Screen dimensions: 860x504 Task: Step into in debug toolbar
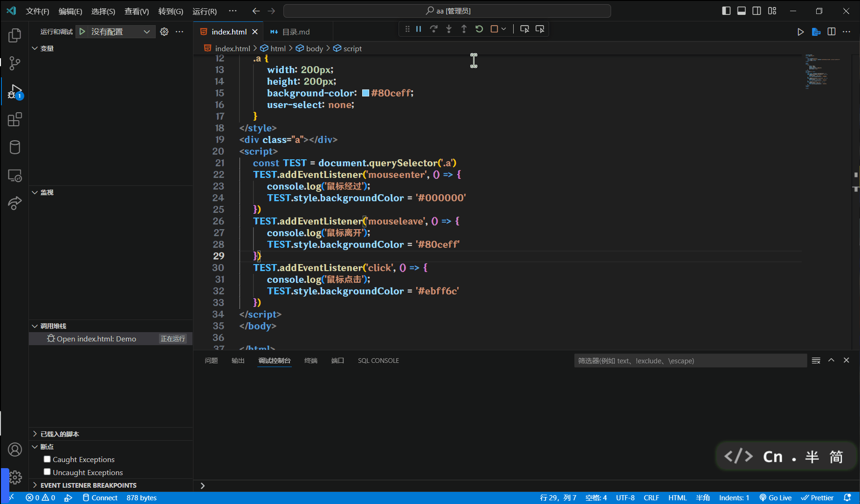pyautogui.click(x=449, y=29)
